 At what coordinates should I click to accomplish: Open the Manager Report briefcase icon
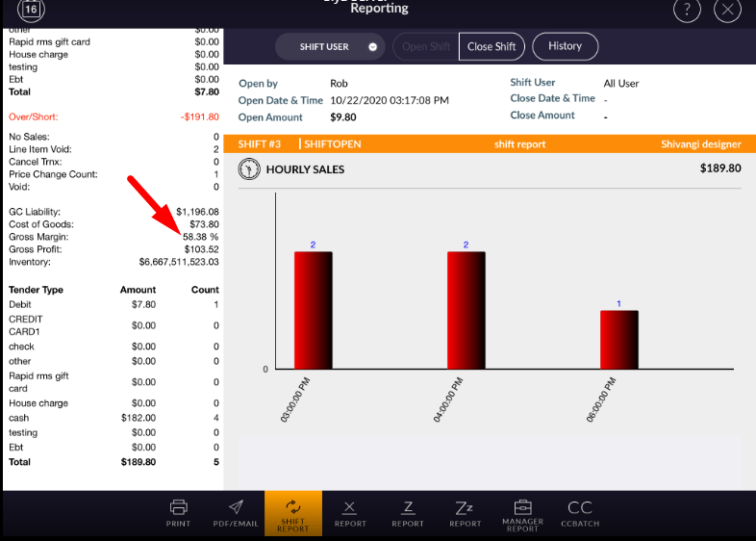pos(522,512)
